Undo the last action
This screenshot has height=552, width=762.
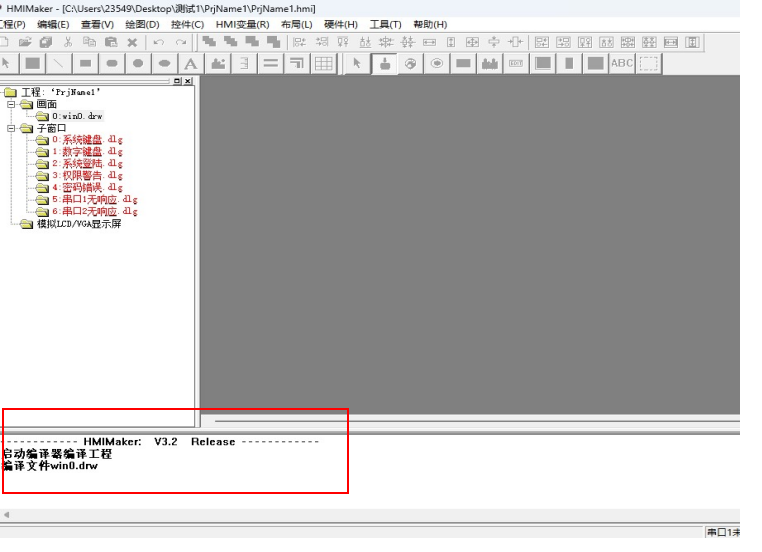(x=158, y=42)
